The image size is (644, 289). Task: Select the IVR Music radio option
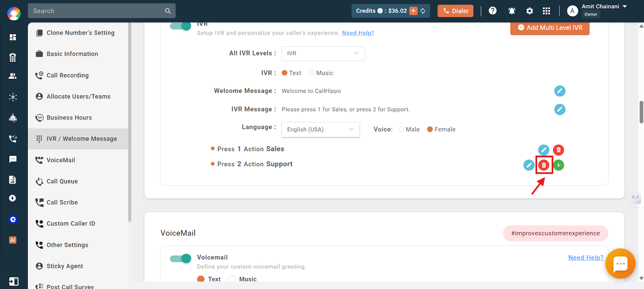pyautogui.click(x=312, y=73)
